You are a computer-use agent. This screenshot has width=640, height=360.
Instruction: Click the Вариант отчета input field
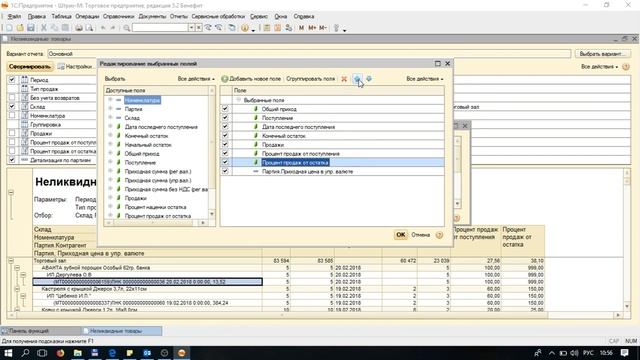[x=309, y=54]
